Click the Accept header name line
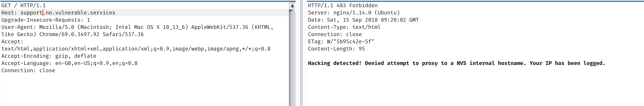This screenshot has height=106, width=644. 12,42
